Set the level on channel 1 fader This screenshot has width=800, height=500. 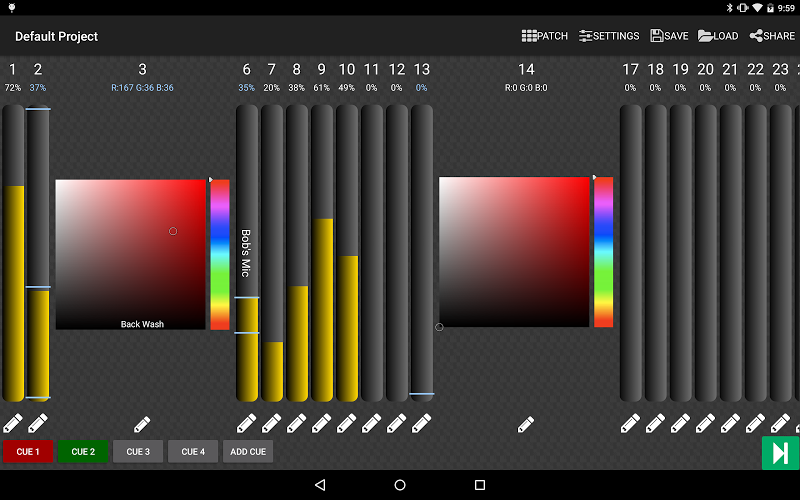click(x=13, y=253)
